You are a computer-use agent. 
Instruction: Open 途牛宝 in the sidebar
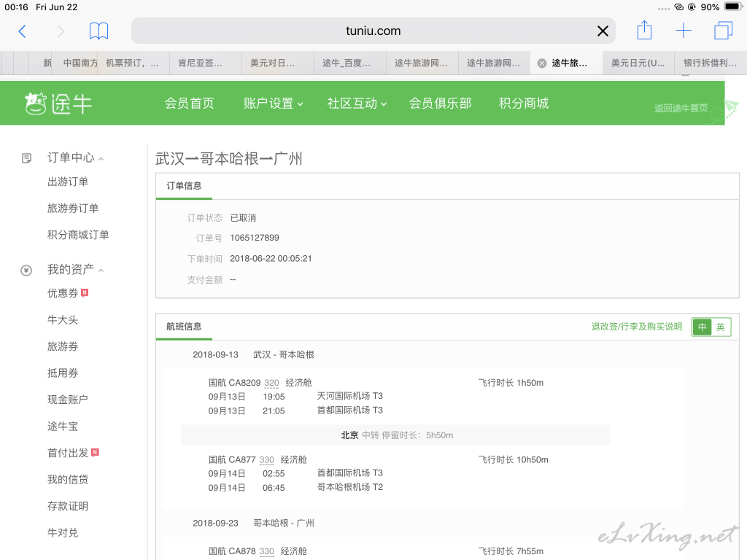click(x=63, y=426)
